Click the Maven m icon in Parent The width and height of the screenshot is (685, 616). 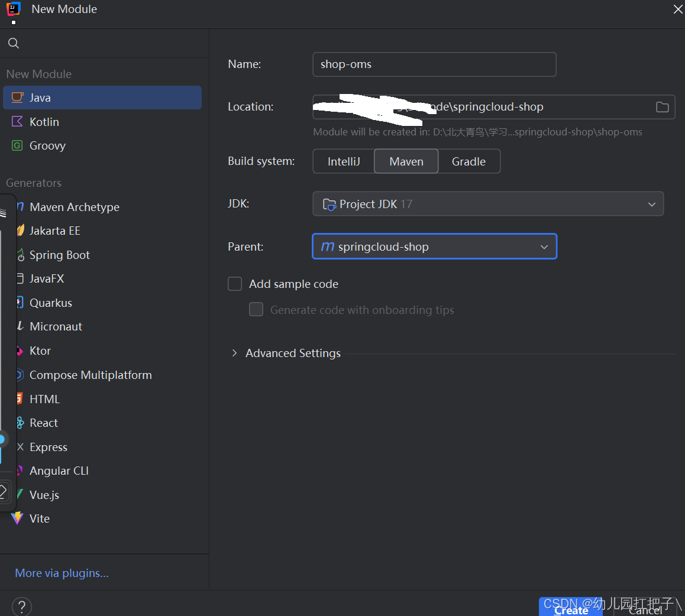(x=328, y=247)
